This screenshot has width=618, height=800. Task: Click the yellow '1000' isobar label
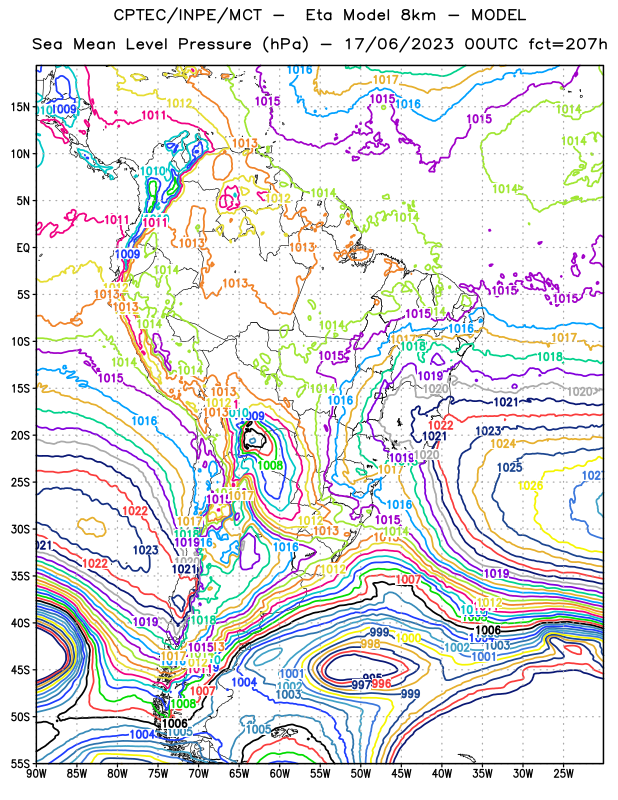click(x=409, y=638)
